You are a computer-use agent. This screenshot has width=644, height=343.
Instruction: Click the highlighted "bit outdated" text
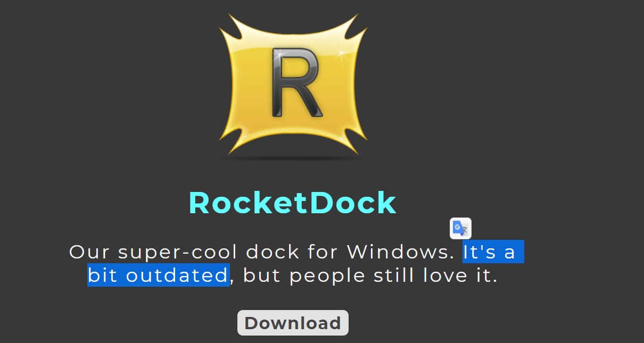[x=158, y=275]
